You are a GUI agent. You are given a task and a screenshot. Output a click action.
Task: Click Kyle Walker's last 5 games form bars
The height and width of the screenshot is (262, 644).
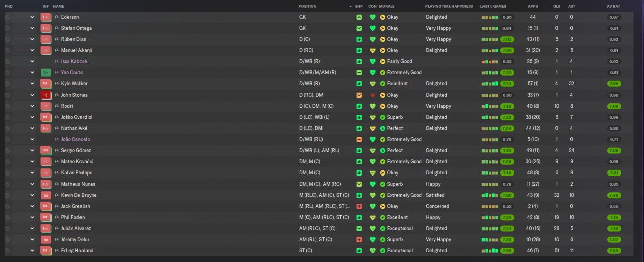tap(490, 83)
